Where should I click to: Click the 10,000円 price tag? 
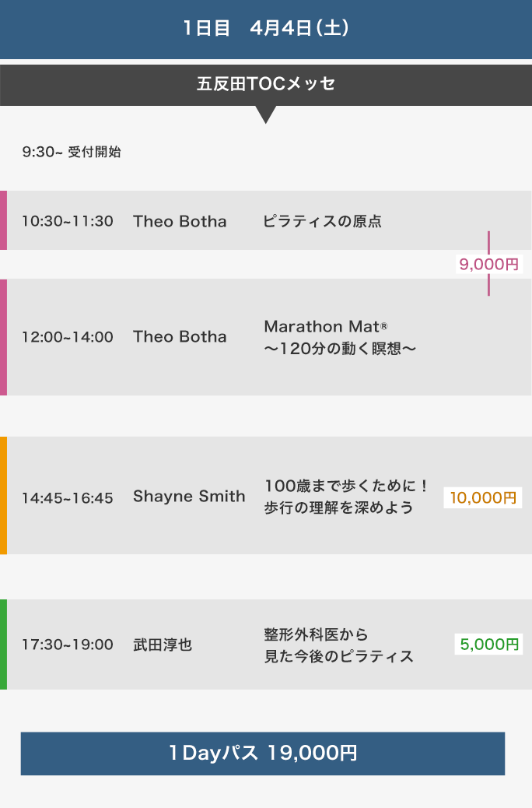tap(483, 497)
